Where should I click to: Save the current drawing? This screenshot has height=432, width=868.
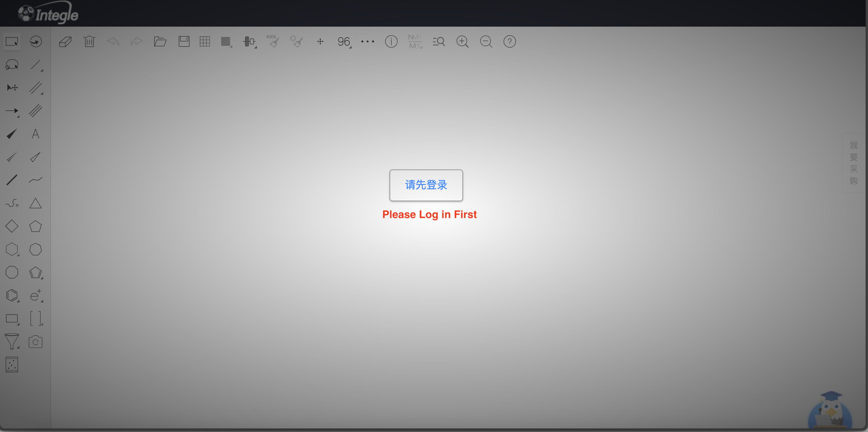(x=184, y=41)
